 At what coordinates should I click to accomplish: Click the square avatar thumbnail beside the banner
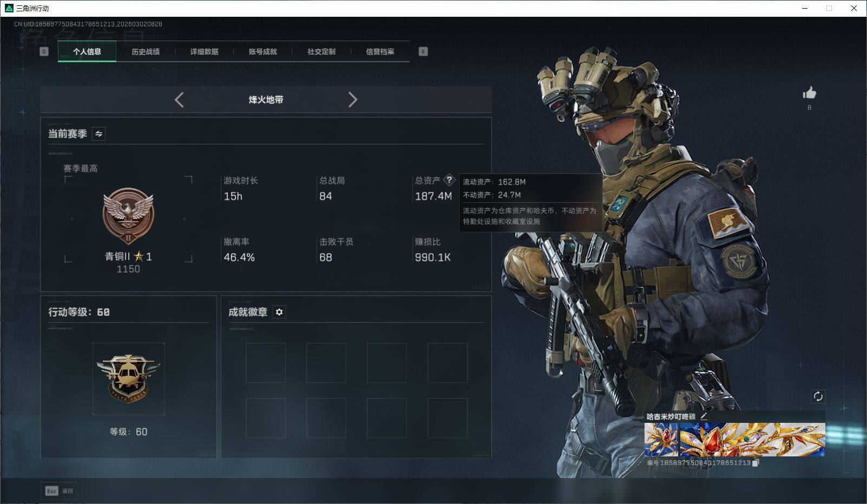pyautogui.click(x=661, y=440)
